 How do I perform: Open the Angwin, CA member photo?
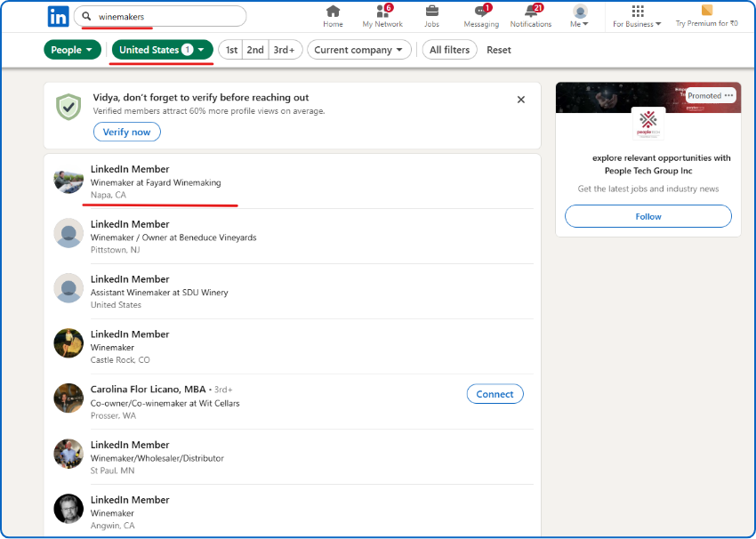[68, 509]
